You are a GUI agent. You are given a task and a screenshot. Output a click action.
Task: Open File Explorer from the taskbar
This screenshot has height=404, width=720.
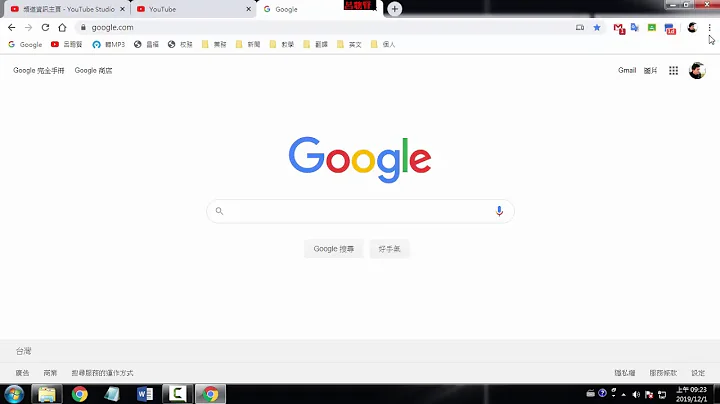click(46, 394)
